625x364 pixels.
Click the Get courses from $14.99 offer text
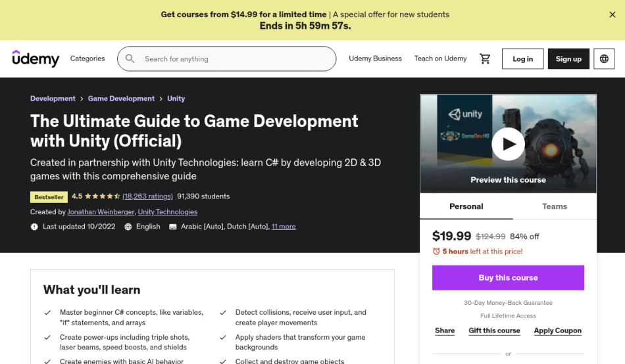[x=243, y=14]
